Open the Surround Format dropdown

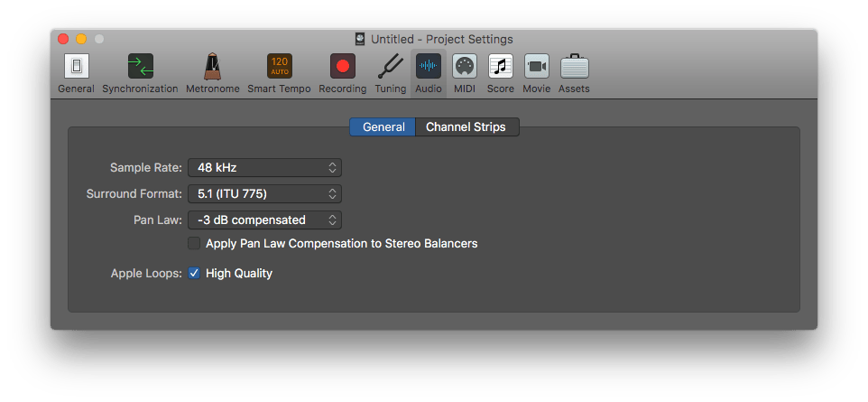point(264,193)
